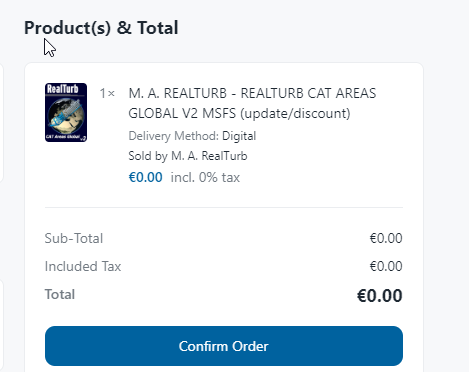Click the divider line below product details
Screen dimensions: 469x372
pos(224,207)
